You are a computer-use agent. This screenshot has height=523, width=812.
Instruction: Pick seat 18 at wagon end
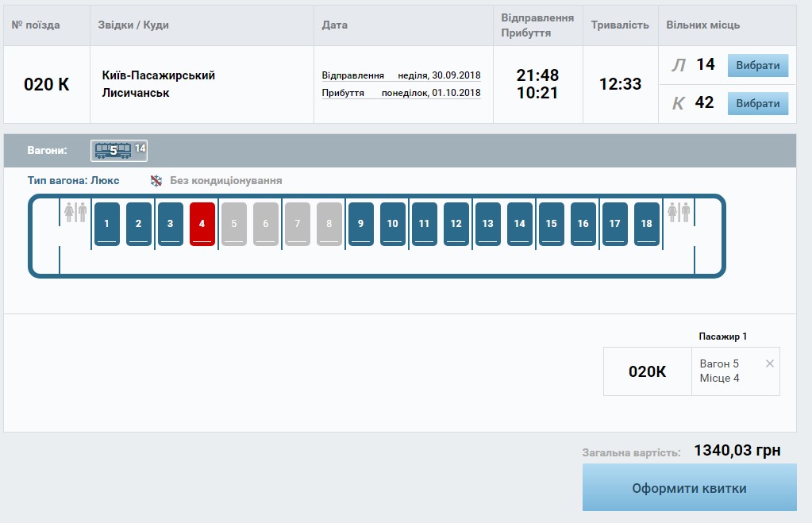pos(646,224)
